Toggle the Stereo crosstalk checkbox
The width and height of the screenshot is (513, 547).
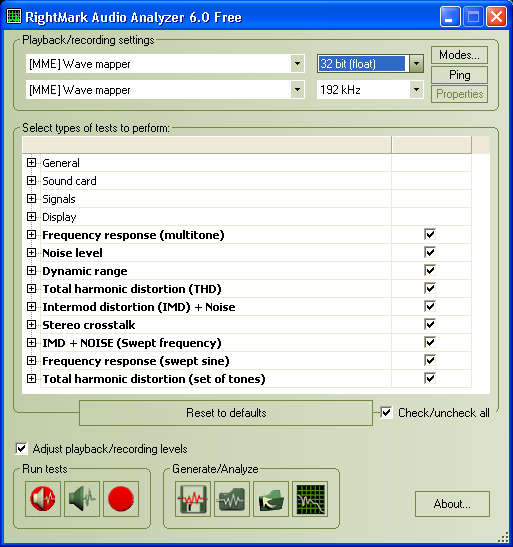(430, 324)
